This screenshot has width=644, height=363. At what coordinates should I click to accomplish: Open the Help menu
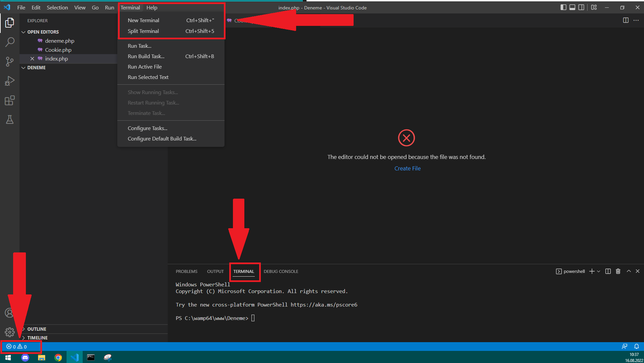tap(152, 7)
